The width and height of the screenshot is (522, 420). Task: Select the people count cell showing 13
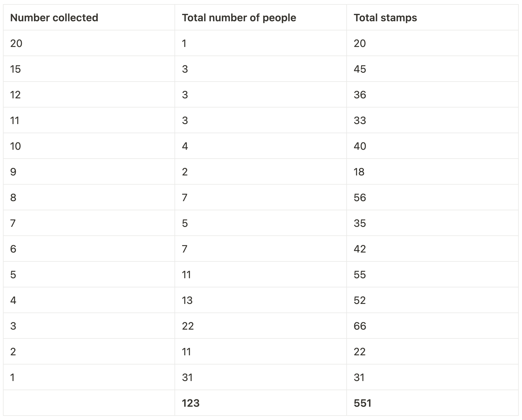pos(187,300)
